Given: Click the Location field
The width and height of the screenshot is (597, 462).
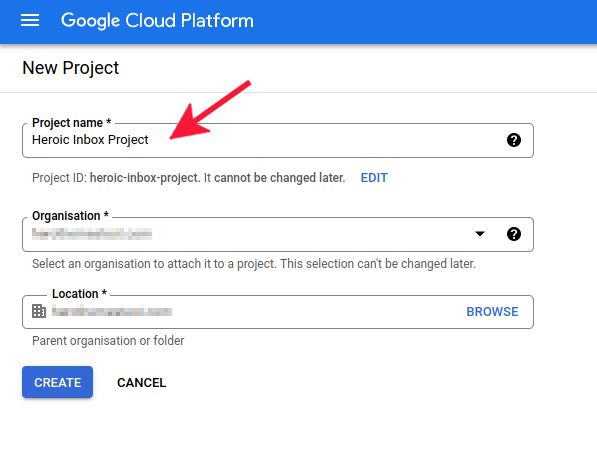Looking at the screenshot, I should coord(278,312).
